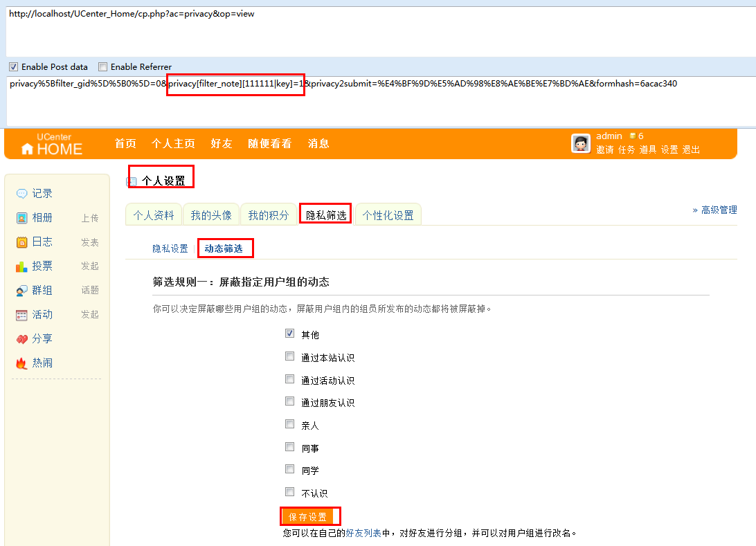Check the 不认识 checkbox

[289, 491]
